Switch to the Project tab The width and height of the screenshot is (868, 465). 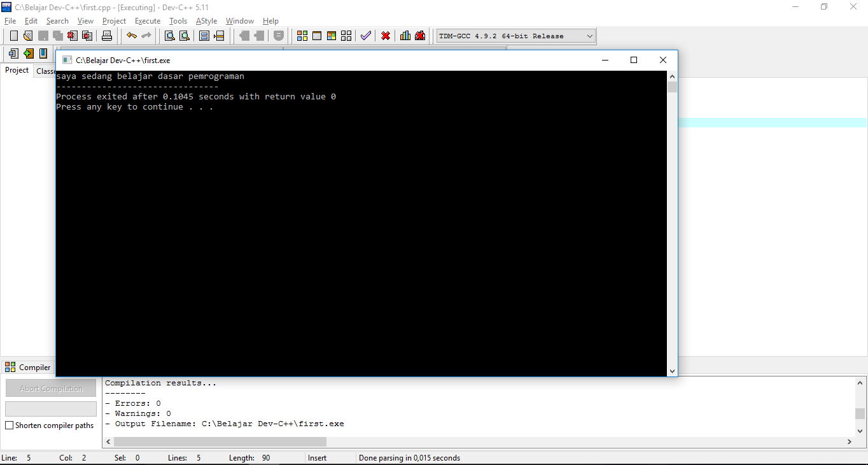click(17, 70)
